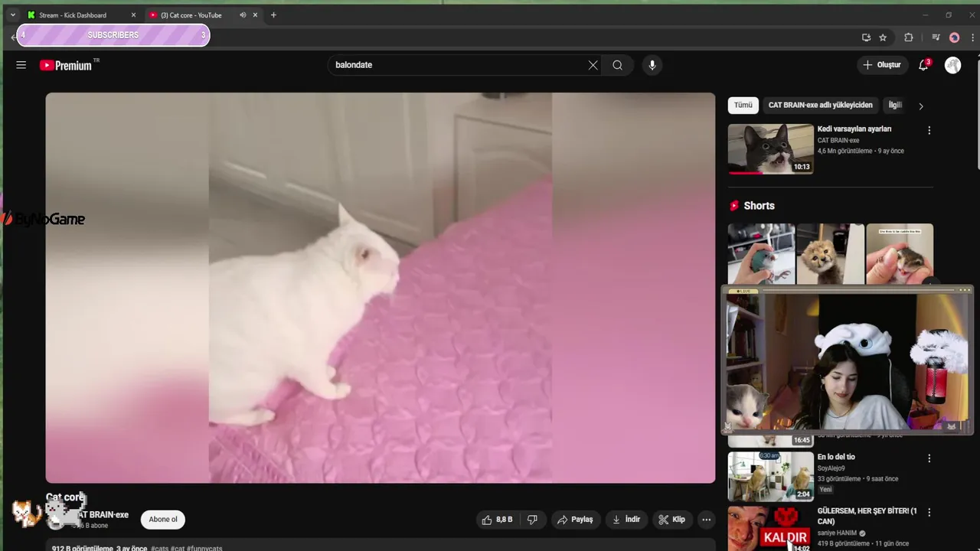Image resolution: width=980 pixels, height=551 pixels.
Task: Run search with magnifier button
Action: pyautogui.click(x=617, y=65)
